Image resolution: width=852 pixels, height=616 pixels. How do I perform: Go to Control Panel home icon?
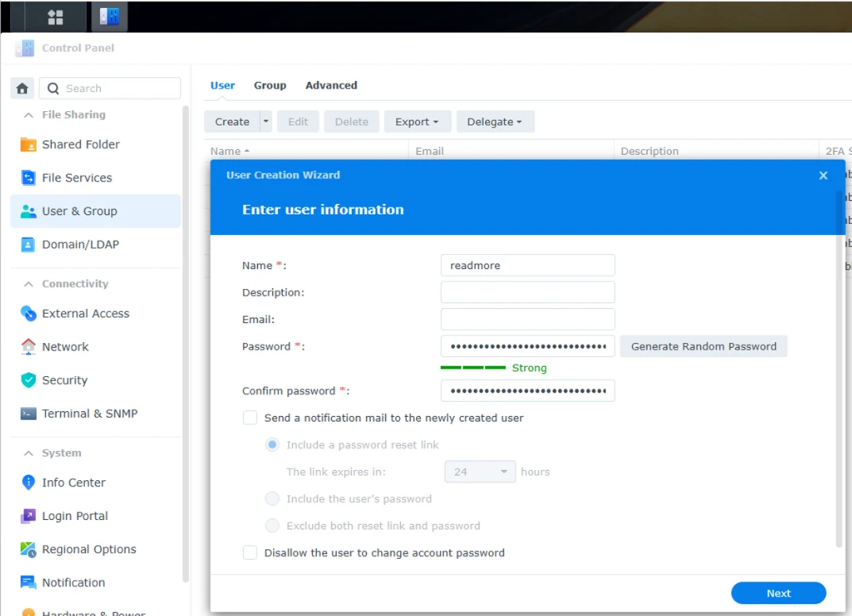coord(22,88)
